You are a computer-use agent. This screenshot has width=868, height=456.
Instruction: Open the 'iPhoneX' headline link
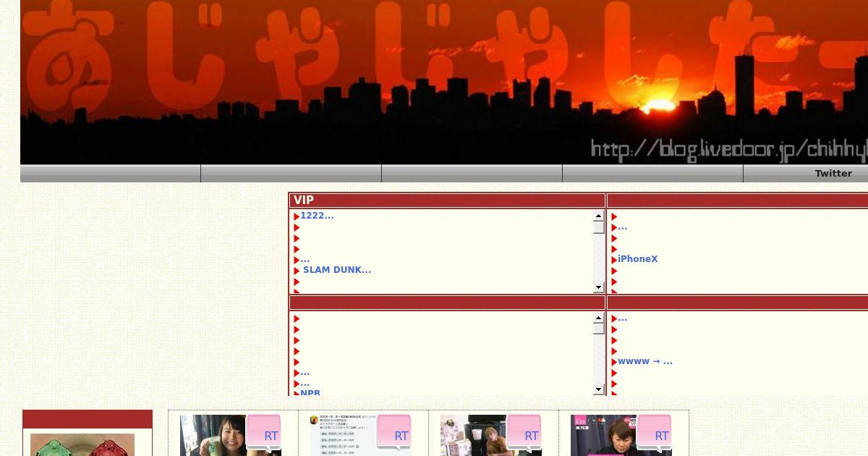pos(638,259)
